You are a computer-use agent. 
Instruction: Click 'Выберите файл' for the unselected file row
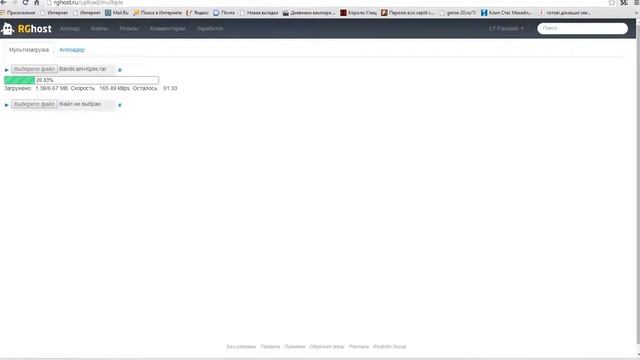pos(34,104)
